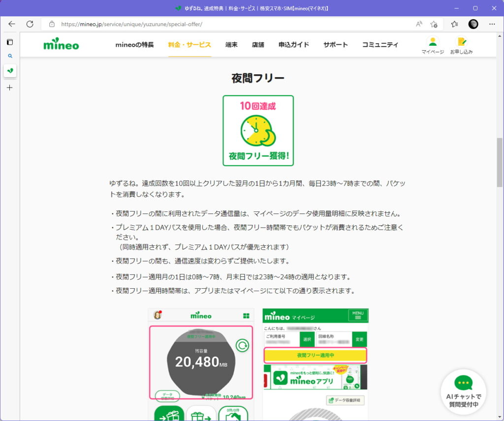Open the AIチャットで質問受付中 button
Viewport: 504px width, 421px height.
click(x=464, y=392)
